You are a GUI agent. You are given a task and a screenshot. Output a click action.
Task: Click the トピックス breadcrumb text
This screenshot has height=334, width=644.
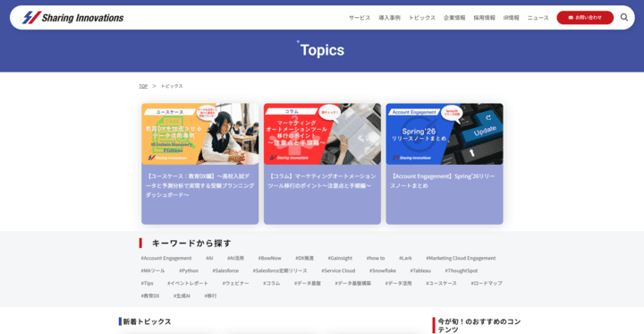pyautogui.click(x=172, y=86)
